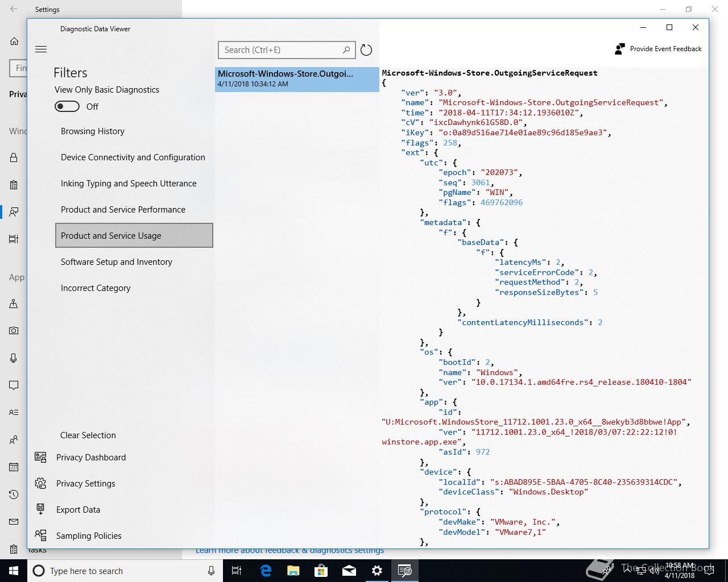Click the "Windows.Desktop" deviceClass value
The width and height of the screenshot is (728, 582).
[x=548, y=492]
